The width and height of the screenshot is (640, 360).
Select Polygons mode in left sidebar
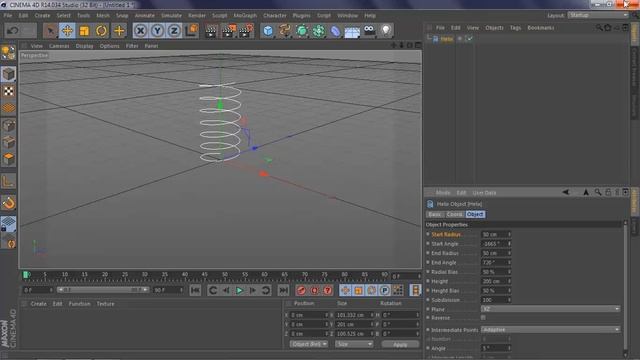pos(9,159)
